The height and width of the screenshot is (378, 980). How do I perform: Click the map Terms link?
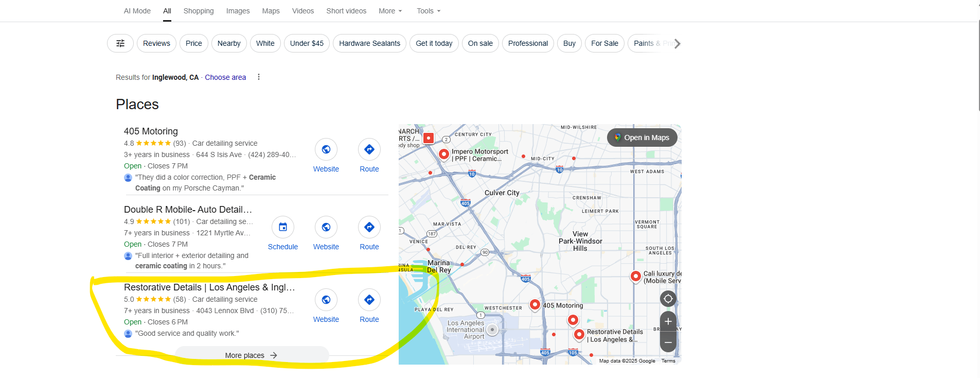click(668, 361)
